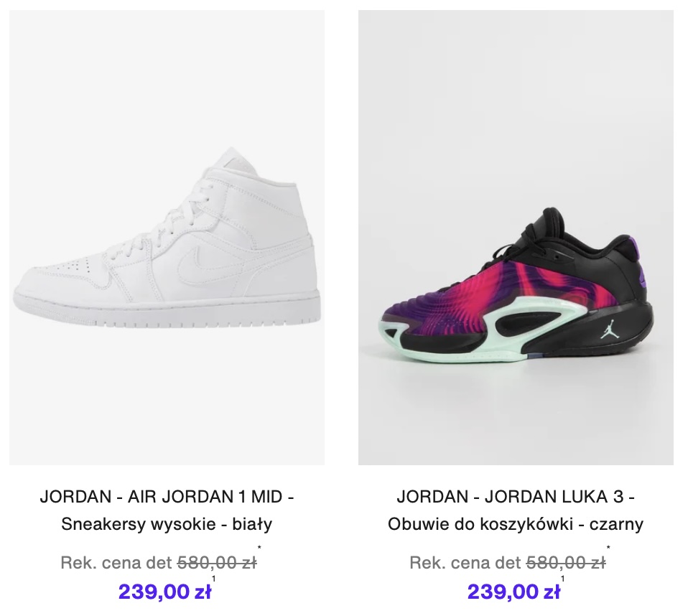Viewport: 688px width, 616px height.
Task: Click the asterisk footnote beside Air Jordan 1 Mid old price
Action: point(259,549)
